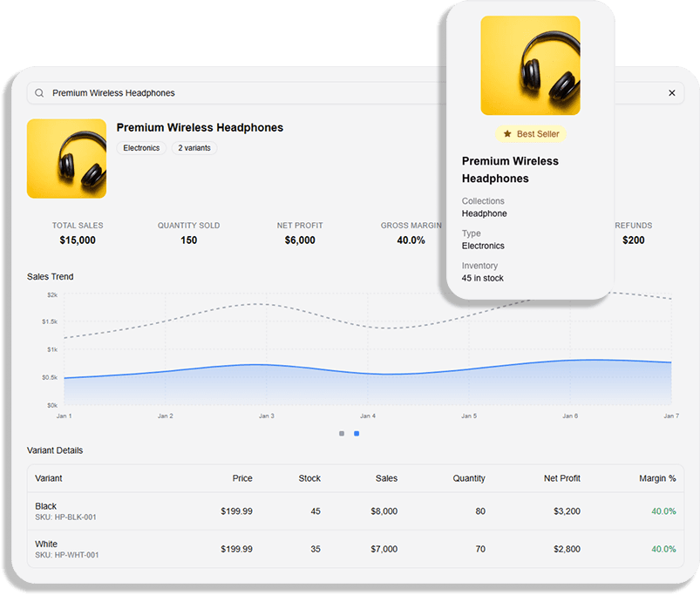The width and height of the screenshot is (700, 595).
Task: Click the Best Seller star icon
Action: [507, 134]
